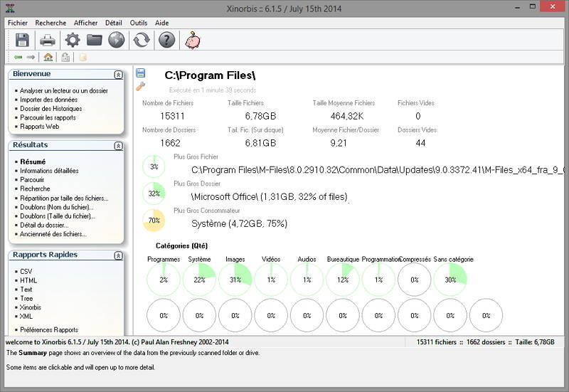
Task: Generate CSV quick report
Action: click(26, 272)
